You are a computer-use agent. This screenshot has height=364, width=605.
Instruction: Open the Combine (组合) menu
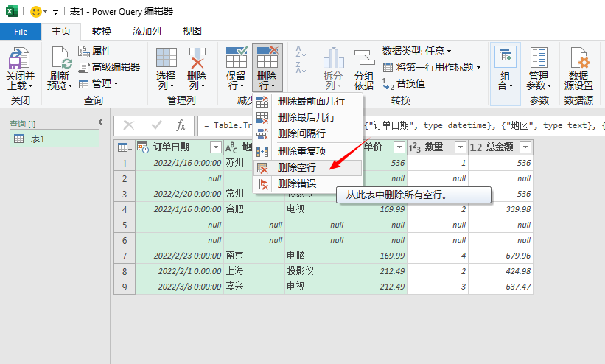(x=506, y=74)
